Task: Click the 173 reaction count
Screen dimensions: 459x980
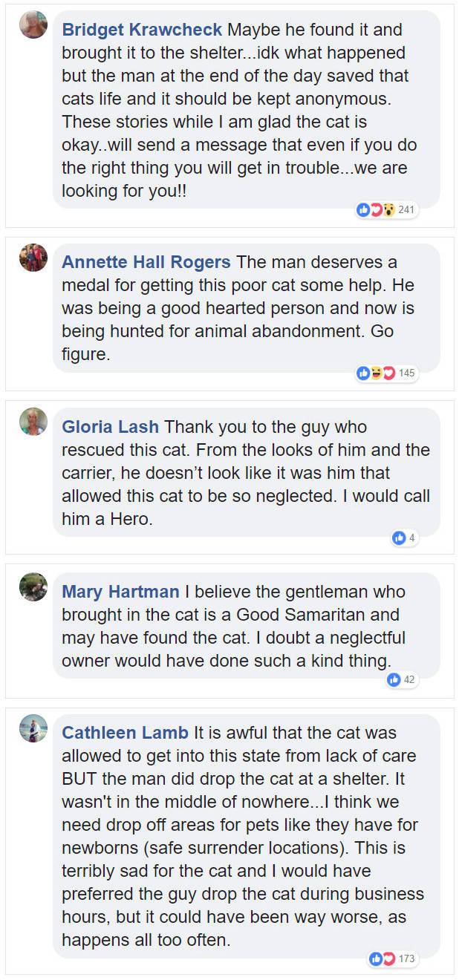Action: point(406,959)
